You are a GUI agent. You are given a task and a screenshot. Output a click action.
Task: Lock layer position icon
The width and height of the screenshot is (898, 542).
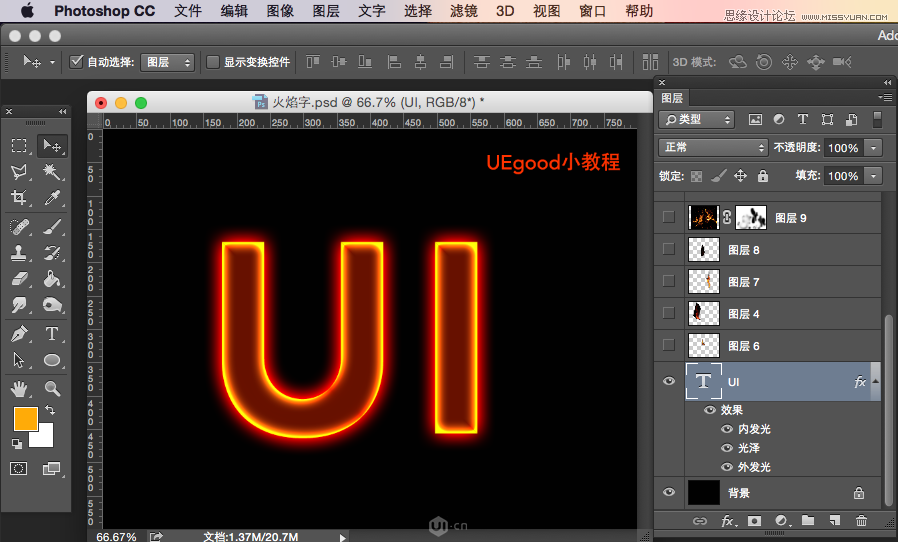point(741,175)
